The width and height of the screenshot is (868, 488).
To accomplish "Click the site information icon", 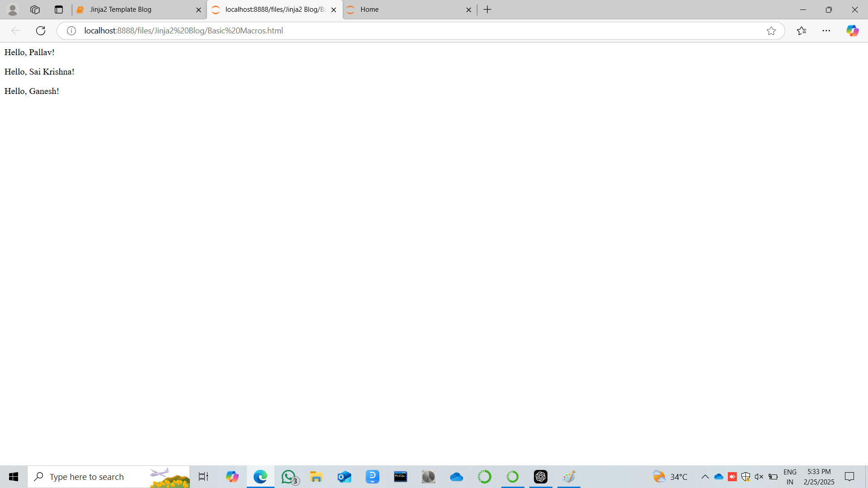I will coord(71,31).
